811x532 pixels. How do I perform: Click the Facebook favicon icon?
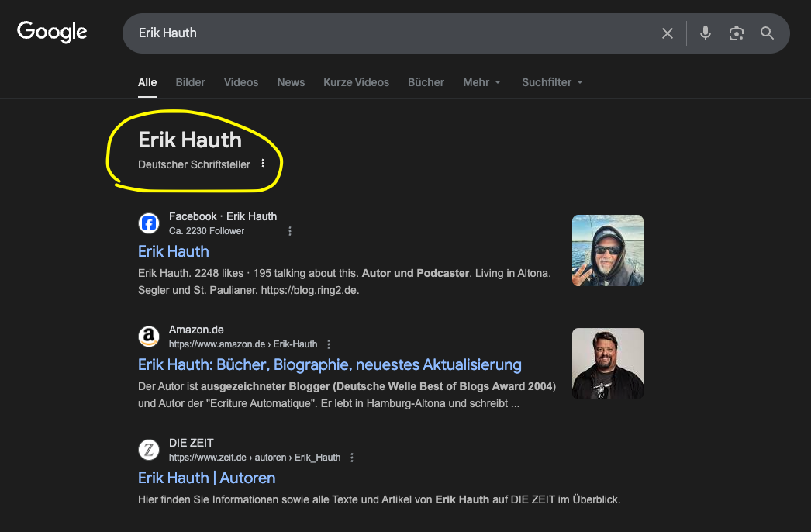pos(149,224)
